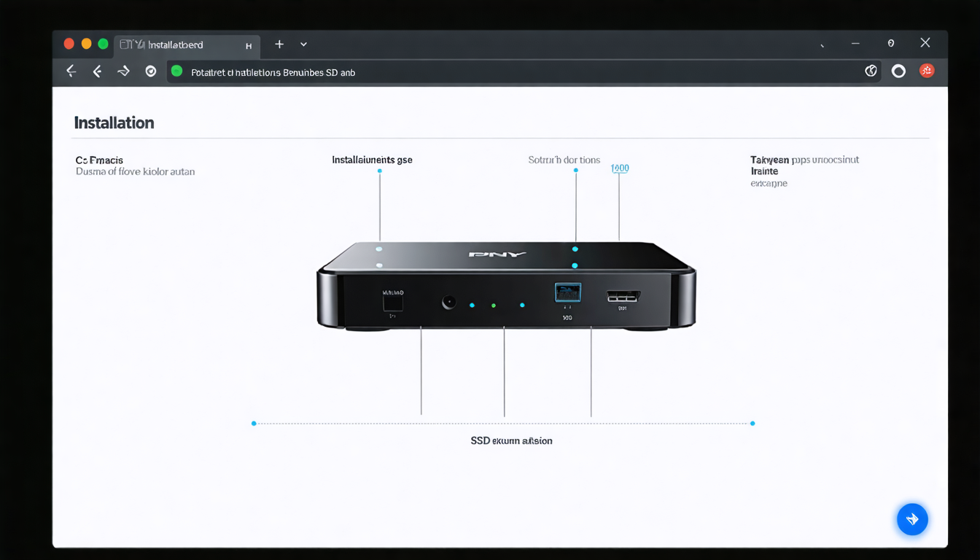Viewport: 980px width, 560px height.
Task: Open the 'Sotrurb dor tions' callout marker
Action: [x=576, y=171]
